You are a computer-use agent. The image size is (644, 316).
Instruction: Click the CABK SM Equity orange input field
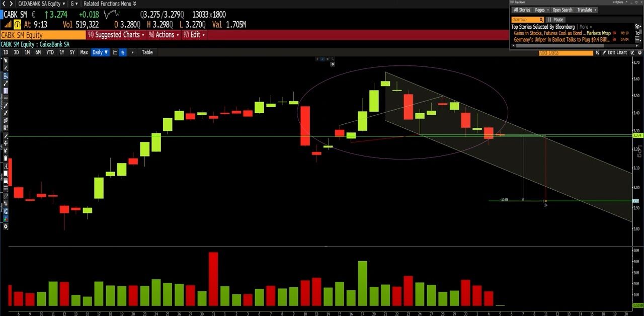coord(43,35)
